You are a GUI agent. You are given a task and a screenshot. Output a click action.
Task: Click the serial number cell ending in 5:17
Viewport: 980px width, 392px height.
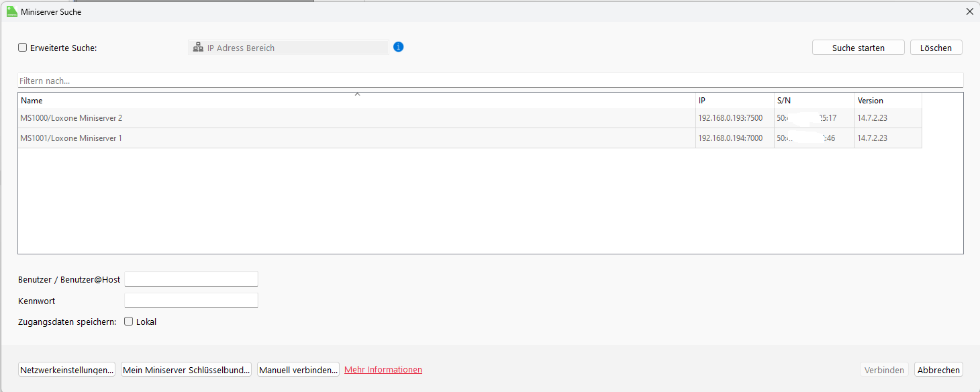point(814,118)
